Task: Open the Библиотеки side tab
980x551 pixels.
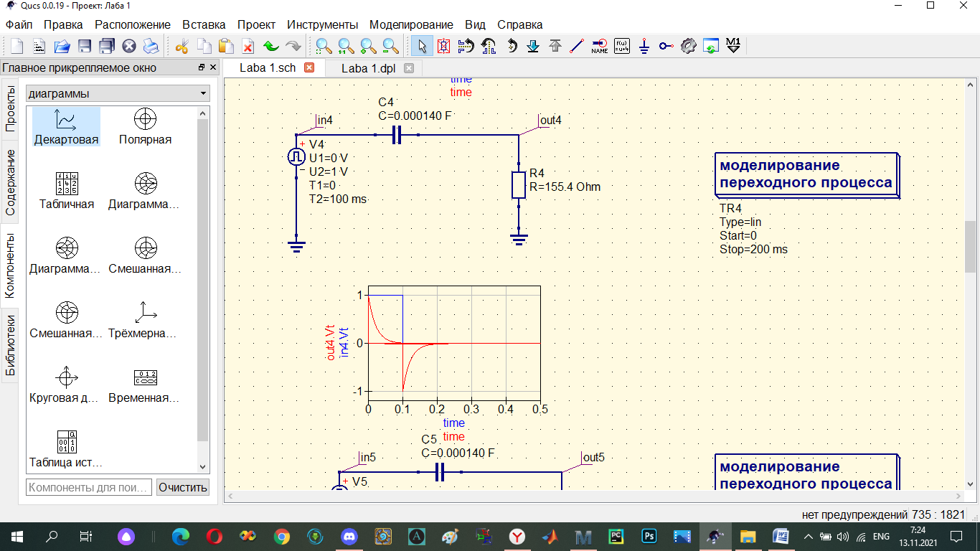Action: click(x=10, y=346)
